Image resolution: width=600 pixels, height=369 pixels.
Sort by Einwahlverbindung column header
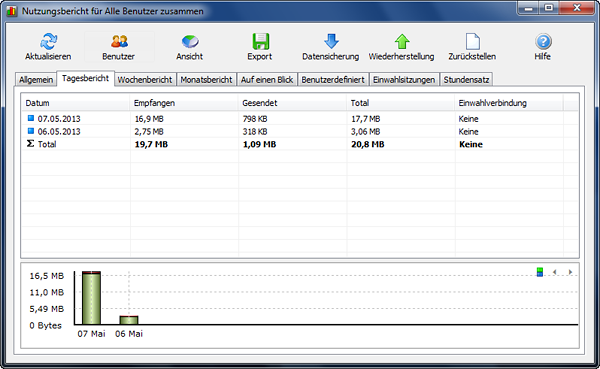pos(509,103)
